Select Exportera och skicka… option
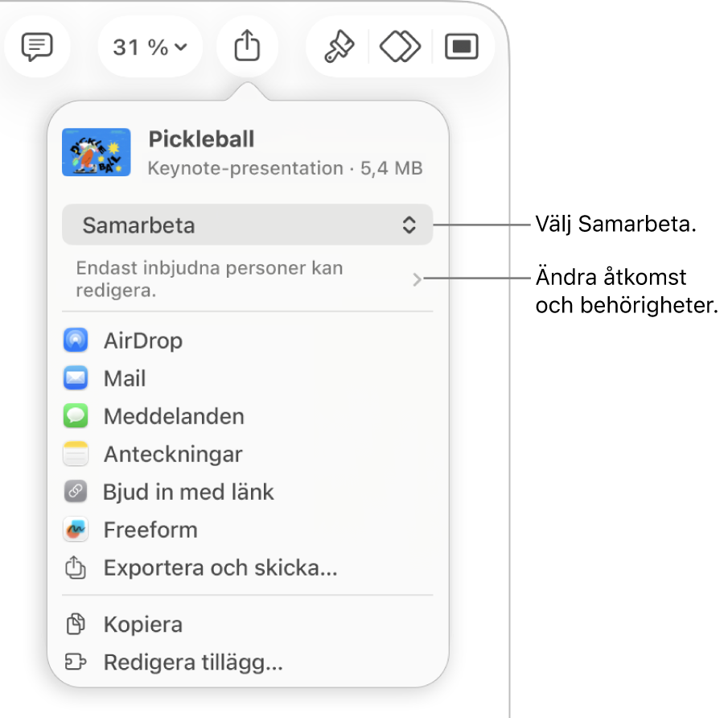 (x=220, y=567)
